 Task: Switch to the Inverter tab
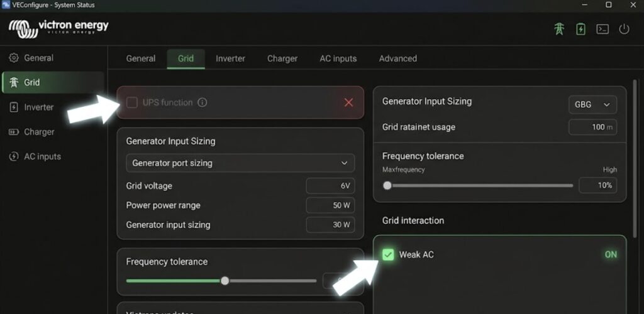click(230, 58)
